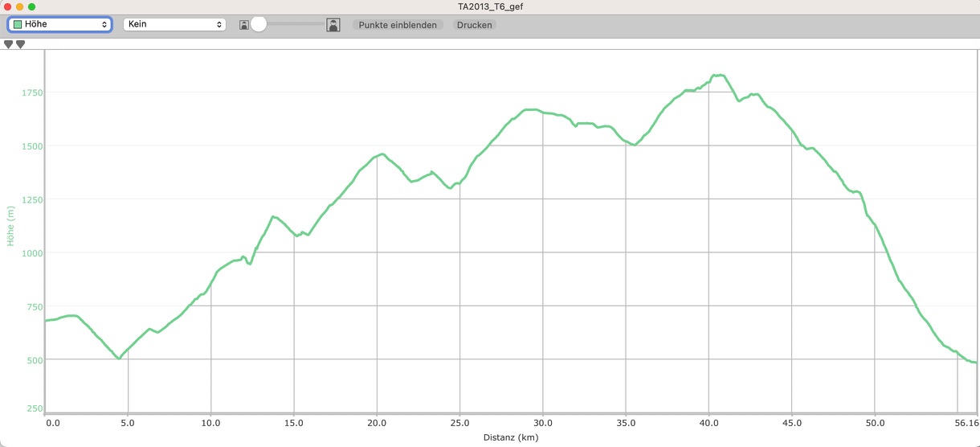Viewport: 980px width, 447px height.
Task: Click the first range marker triangle above the chart
Action: [x=9, y=44]
